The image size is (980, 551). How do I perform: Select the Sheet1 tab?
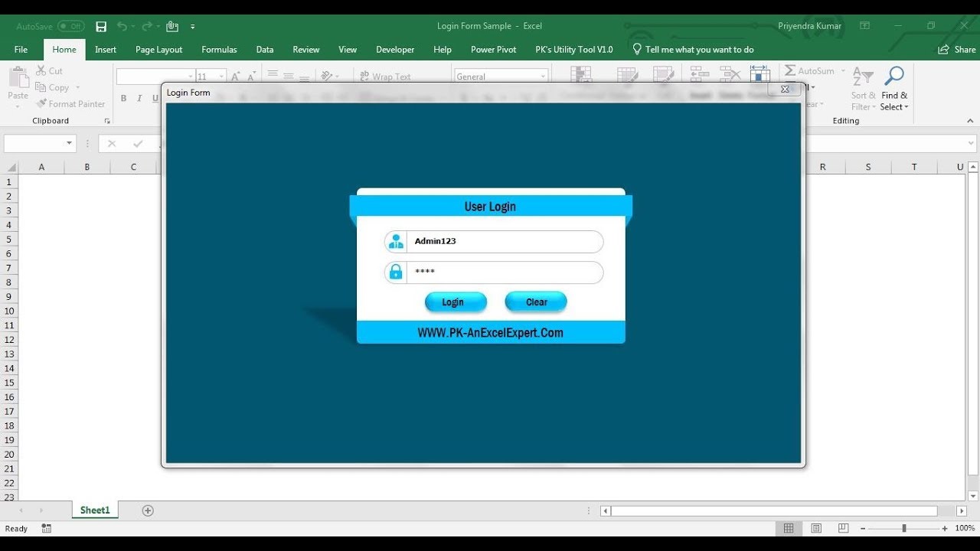(96, 510)
